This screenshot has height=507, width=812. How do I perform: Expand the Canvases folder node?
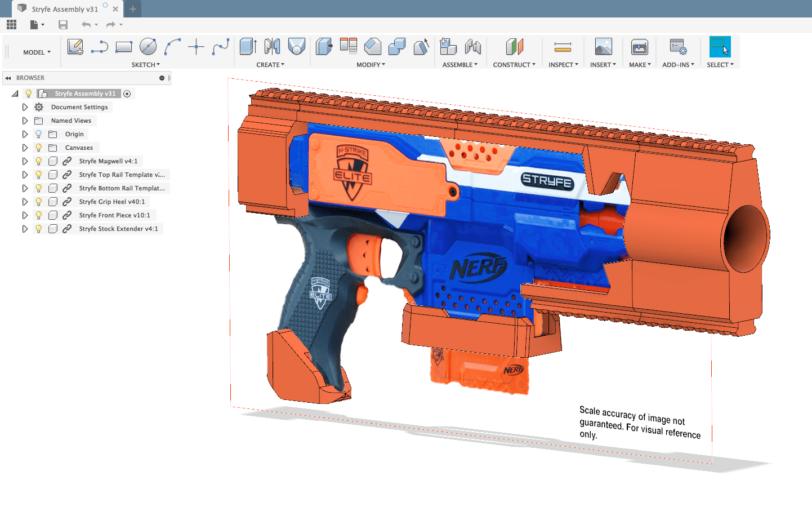[25, 148]
